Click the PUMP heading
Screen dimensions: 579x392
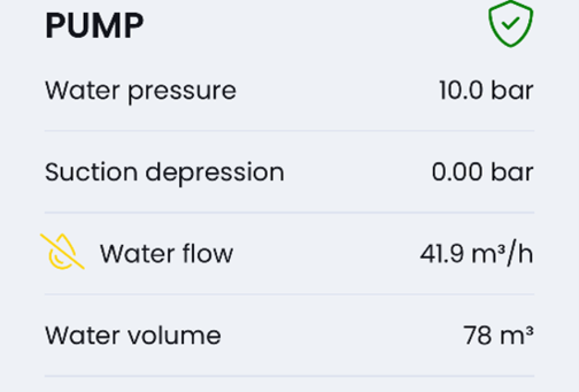click(x=94, y=25)
